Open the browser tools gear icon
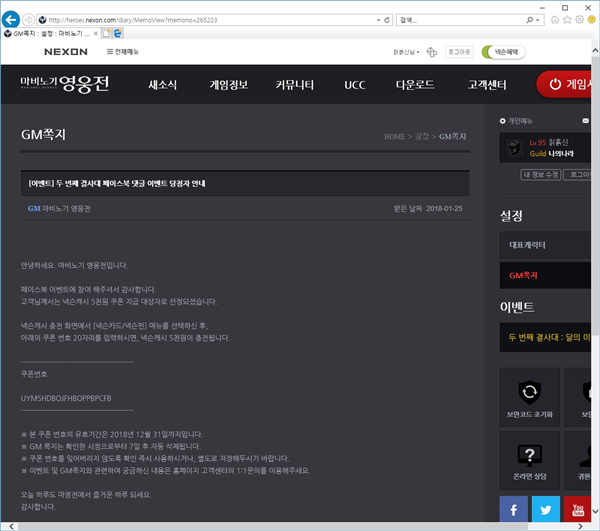Screen dimensions: 600x531 coord(580,20)
